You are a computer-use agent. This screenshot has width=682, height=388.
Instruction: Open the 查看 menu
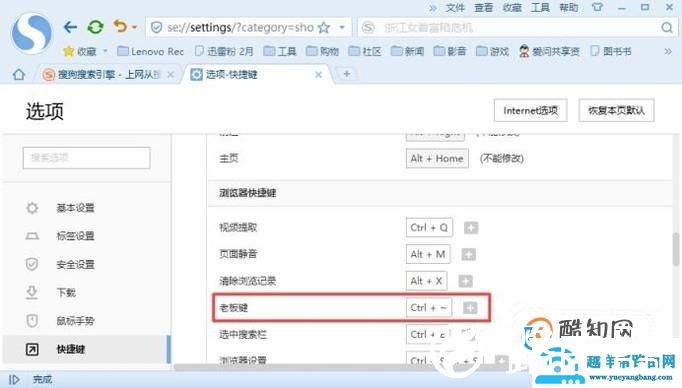[x=483, y=8]
